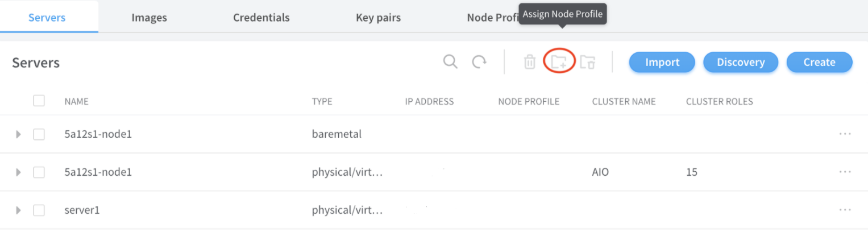Image resolution: width=868 pixels, height=240 pixels.
Task: Go to the Key pairs tab
Action: [x=378, y=18]
